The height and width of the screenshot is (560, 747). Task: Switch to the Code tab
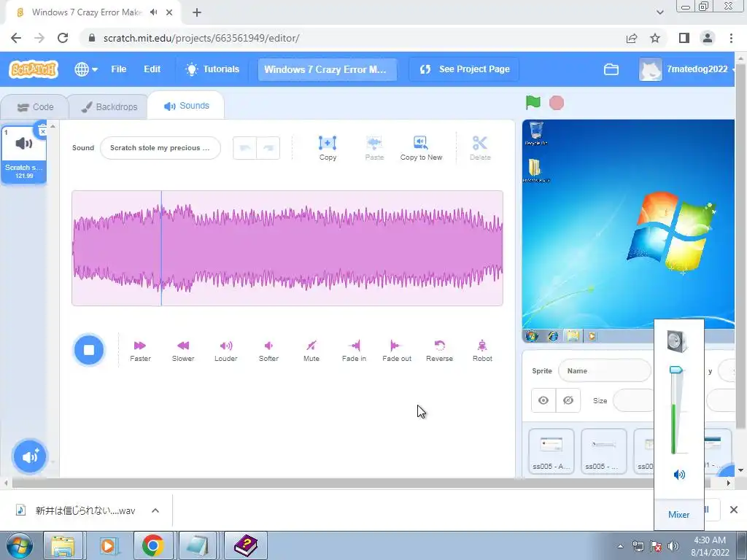point(35,107)
